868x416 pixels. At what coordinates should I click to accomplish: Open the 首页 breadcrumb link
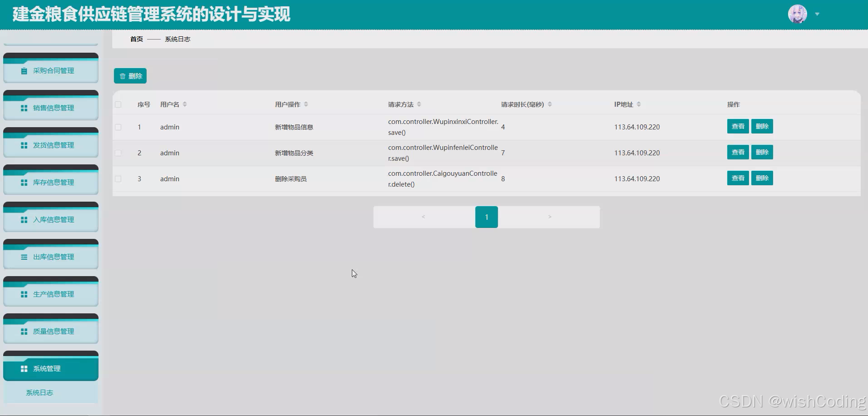[x=136, y=39]
